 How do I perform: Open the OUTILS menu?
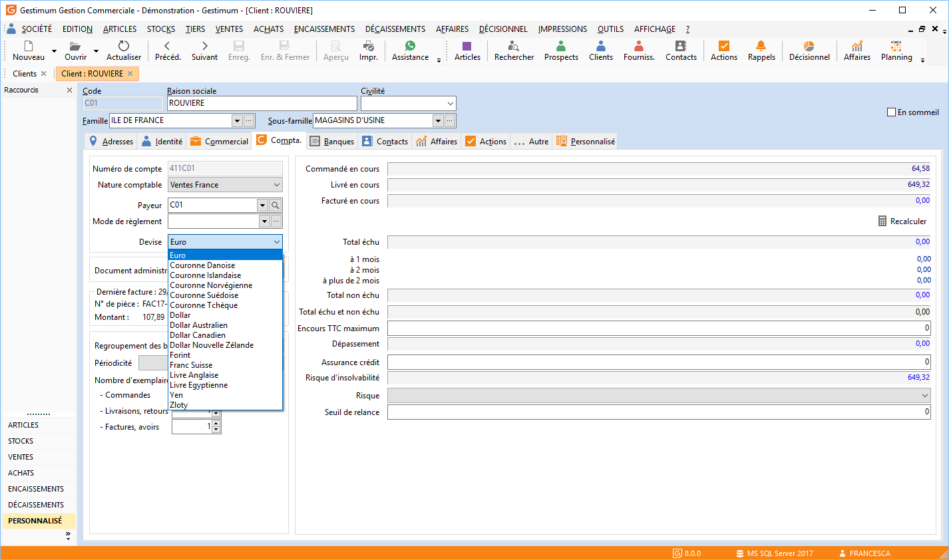click(610, 29)
